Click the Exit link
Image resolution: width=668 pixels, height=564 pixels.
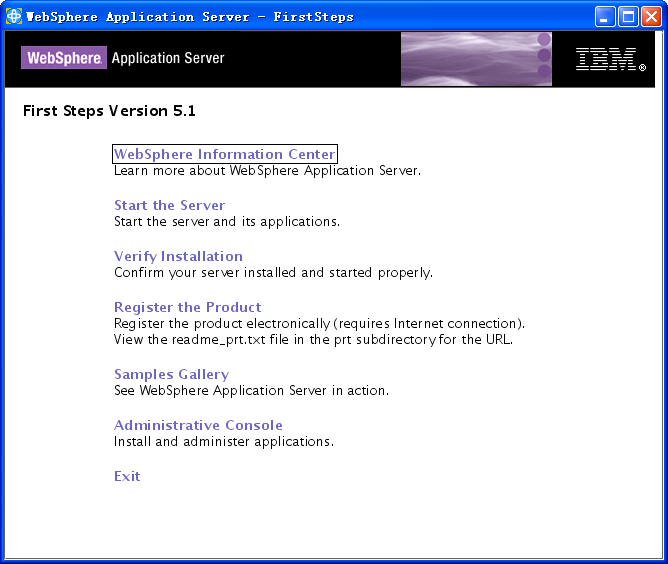[127, 476]
